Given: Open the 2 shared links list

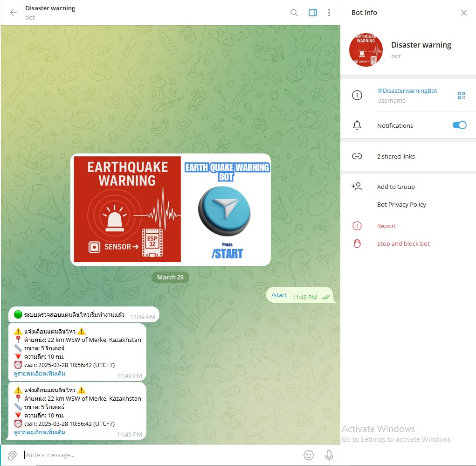Looking at the screenshot, I should click(x=395, y=156).
